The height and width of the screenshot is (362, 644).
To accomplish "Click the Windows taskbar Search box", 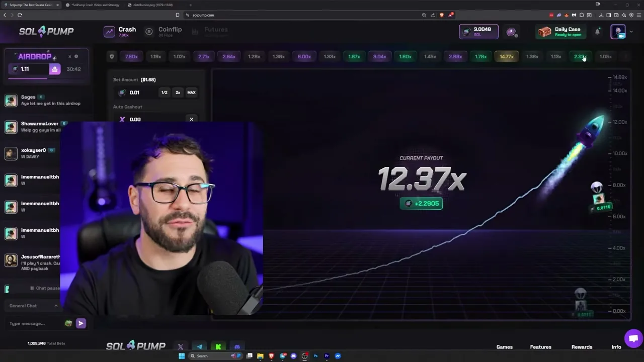I will click(215, 356).
